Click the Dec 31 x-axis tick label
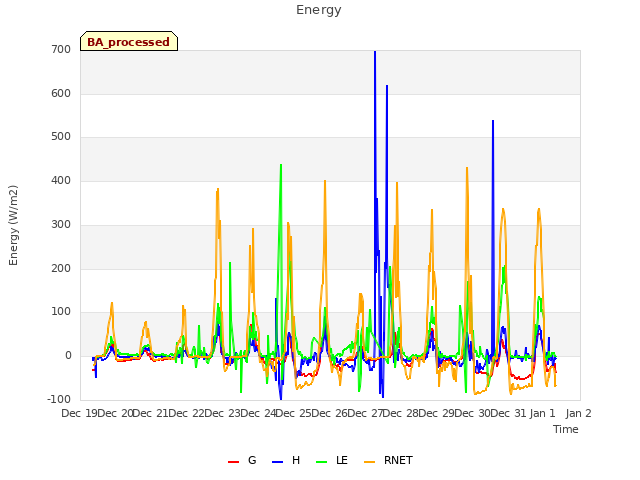 508,413
